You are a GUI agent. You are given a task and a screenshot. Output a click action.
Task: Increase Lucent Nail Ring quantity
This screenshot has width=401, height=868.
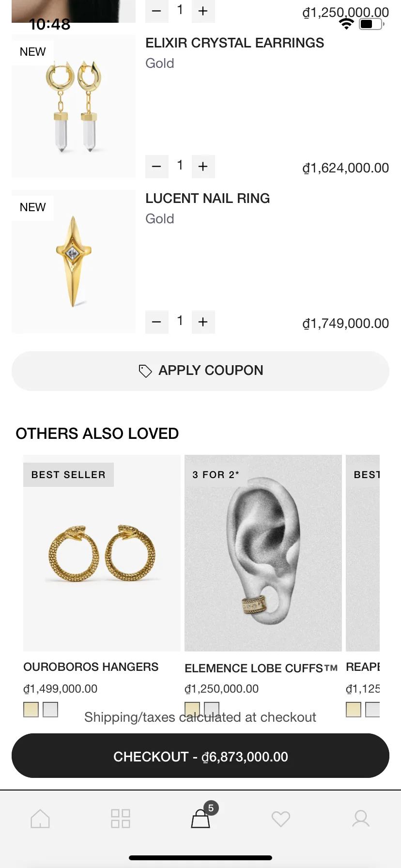(x=203, y=322)
